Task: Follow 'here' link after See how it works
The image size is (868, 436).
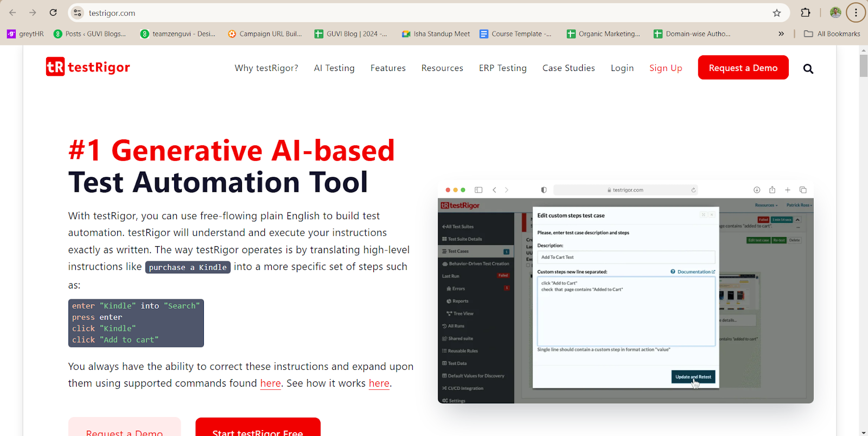Action: pos(379,383)
